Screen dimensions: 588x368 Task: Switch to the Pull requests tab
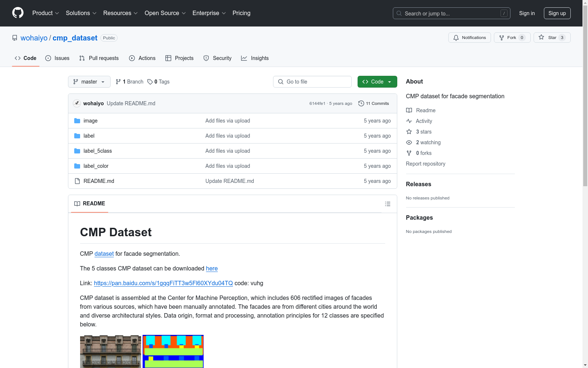(99, 58)
